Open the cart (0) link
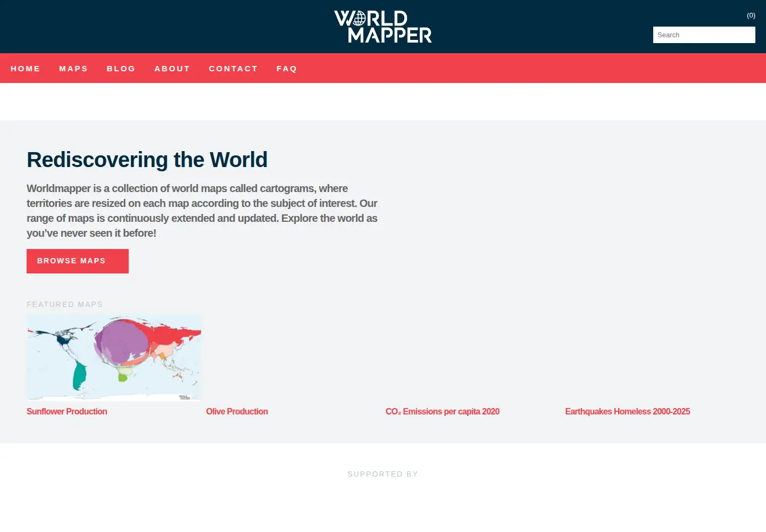The height and width of the screenshot is (532, 766). coord(751,15)
